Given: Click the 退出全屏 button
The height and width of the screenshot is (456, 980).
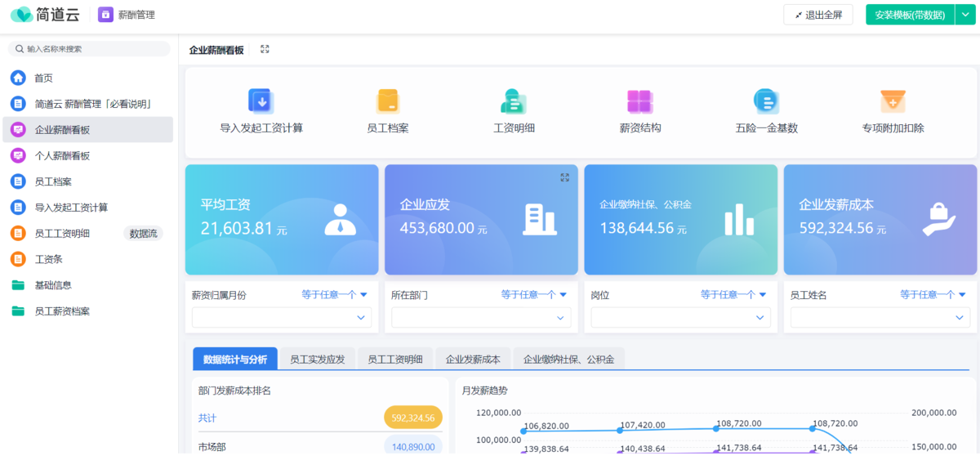Looking at the screenshot, I should [817, 15].
